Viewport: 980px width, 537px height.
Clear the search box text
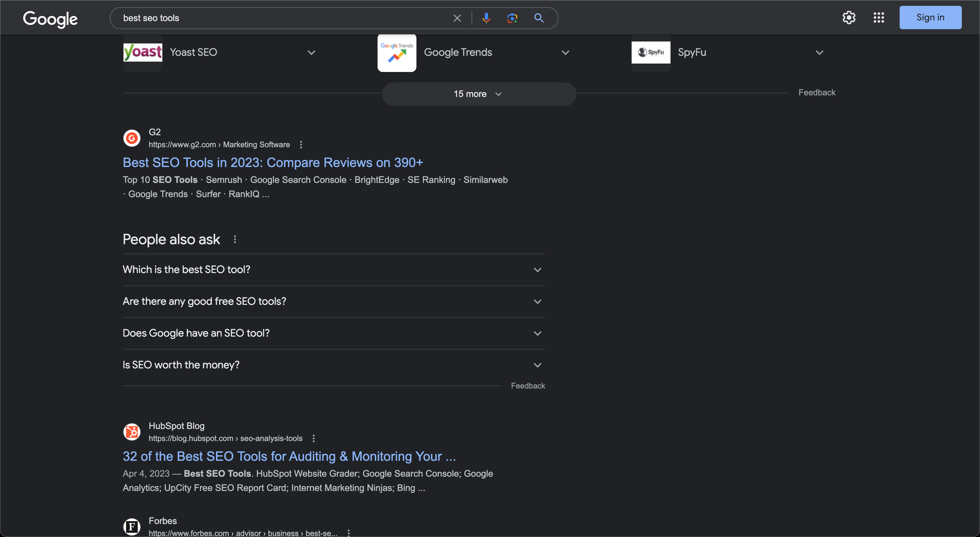(457, 18)
